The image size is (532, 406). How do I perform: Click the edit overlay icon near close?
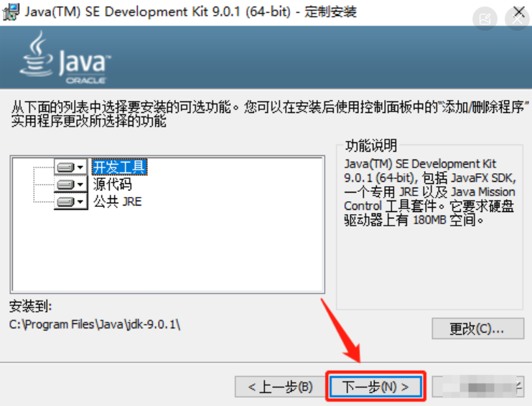pyautogui.click(x=485, y=19)
